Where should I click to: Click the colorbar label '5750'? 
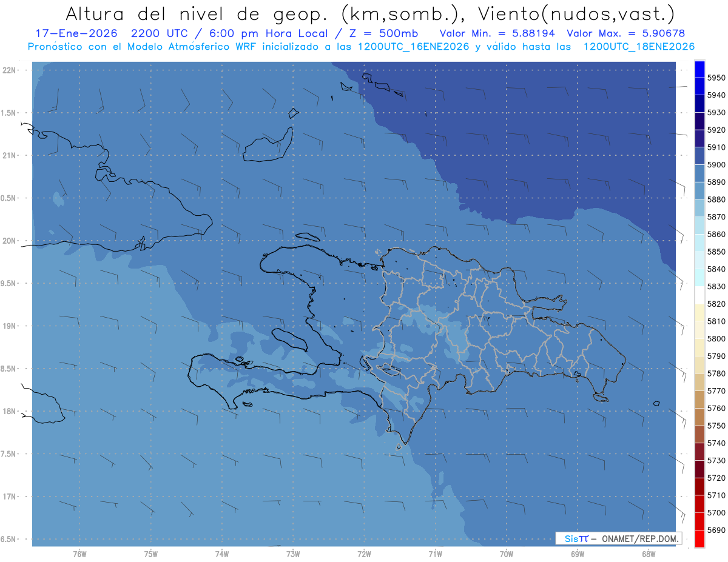716,426
